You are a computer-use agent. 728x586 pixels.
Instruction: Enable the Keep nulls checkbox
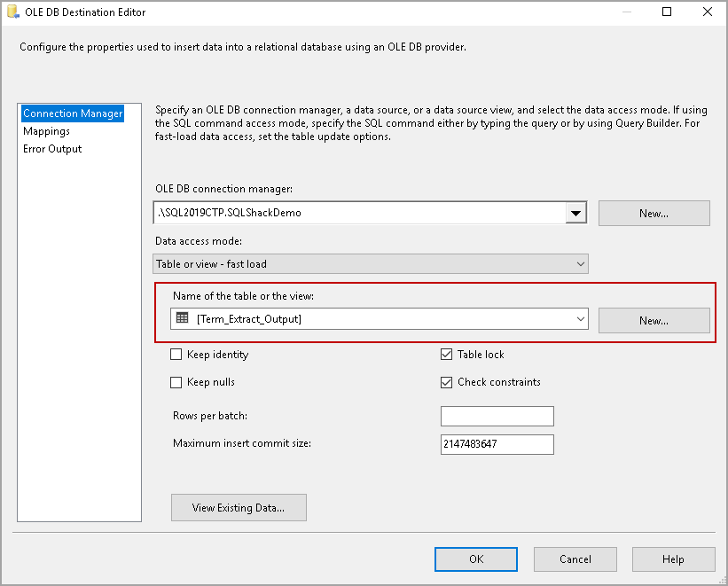tap(176, 382)
